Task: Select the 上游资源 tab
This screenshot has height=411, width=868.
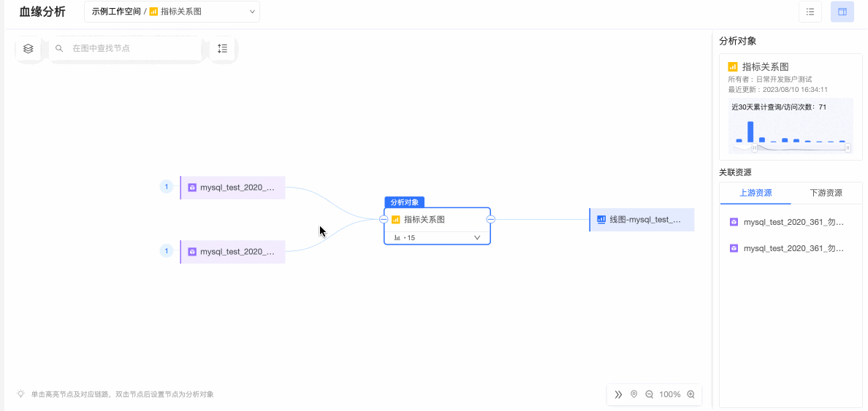Action: tap(755, 193)
